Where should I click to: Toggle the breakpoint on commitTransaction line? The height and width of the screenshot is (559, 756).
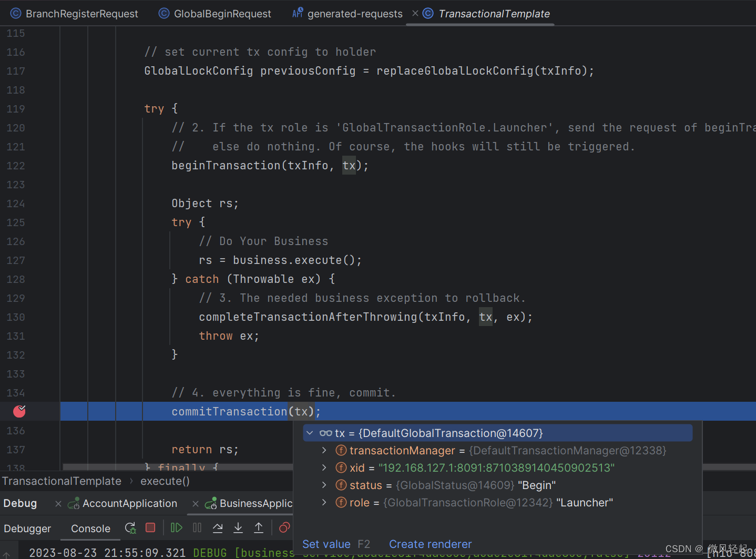pos(19,411)
